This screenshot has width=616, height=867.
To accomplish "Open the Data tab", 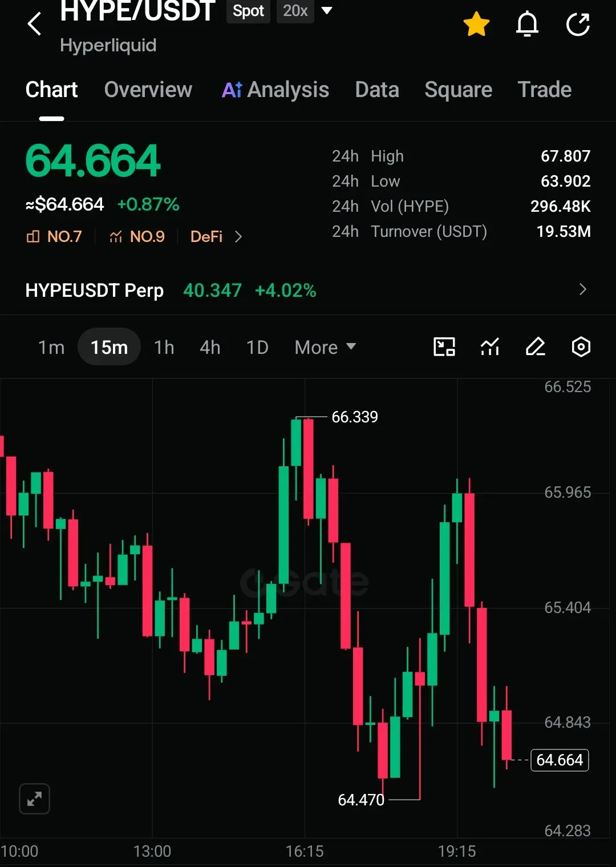I will pyautogui.click(x=377, y=90).
